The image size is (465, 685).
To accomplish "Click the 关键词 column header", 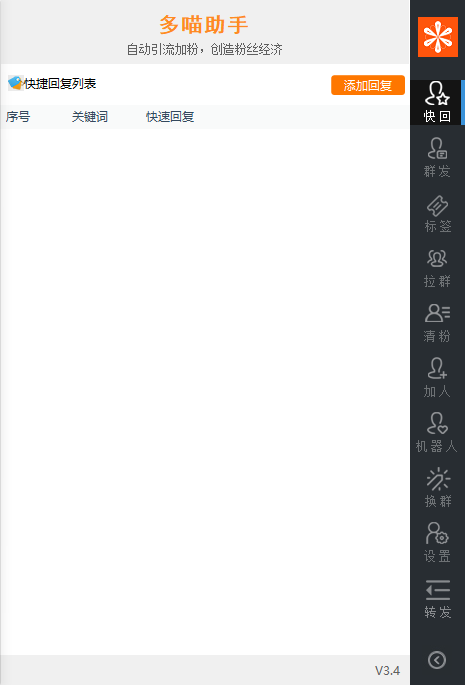I will click(90, 117).
